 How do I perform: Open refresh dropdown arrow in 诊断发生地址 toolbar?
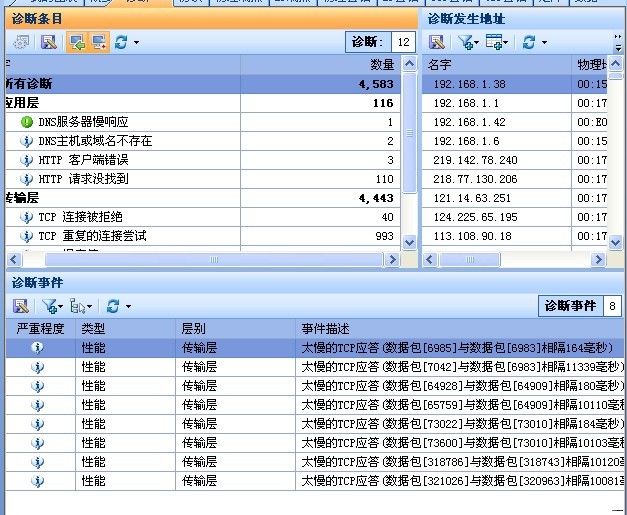pyautogui.click(x=544, y=42)
